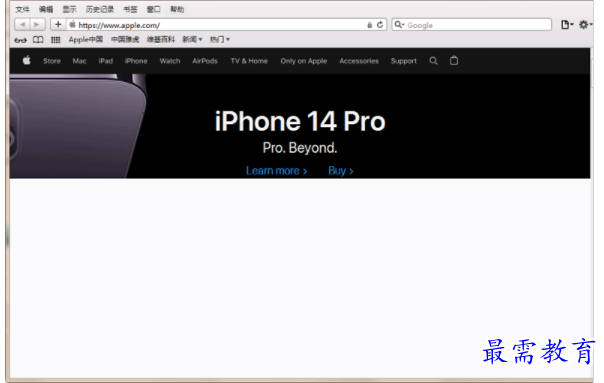
Task: Expand the 热门 bookmarks folder
Action: coord(220,39)
